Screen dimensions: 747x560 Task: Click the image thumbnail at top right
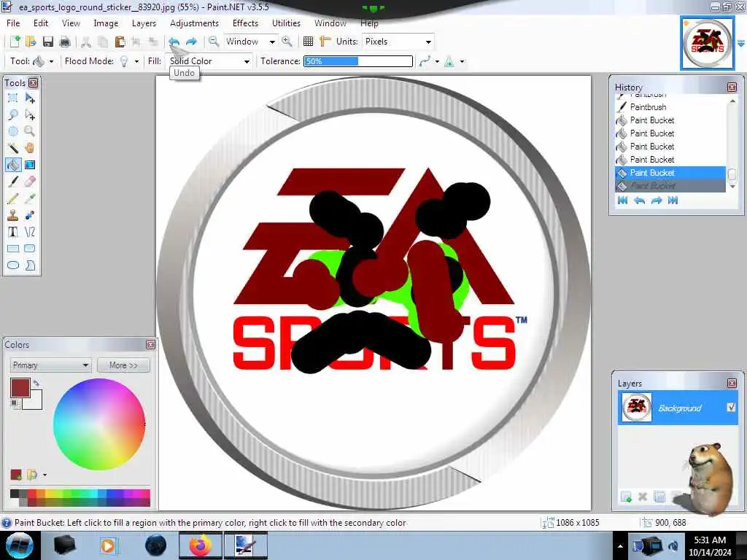[707, 43]
